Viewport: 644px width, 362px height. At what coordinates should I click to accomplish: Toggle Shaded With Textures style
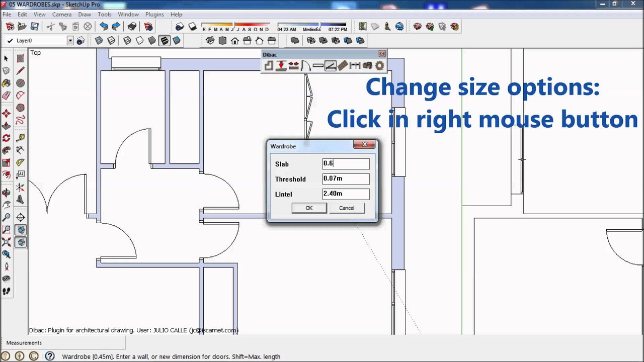165,40
